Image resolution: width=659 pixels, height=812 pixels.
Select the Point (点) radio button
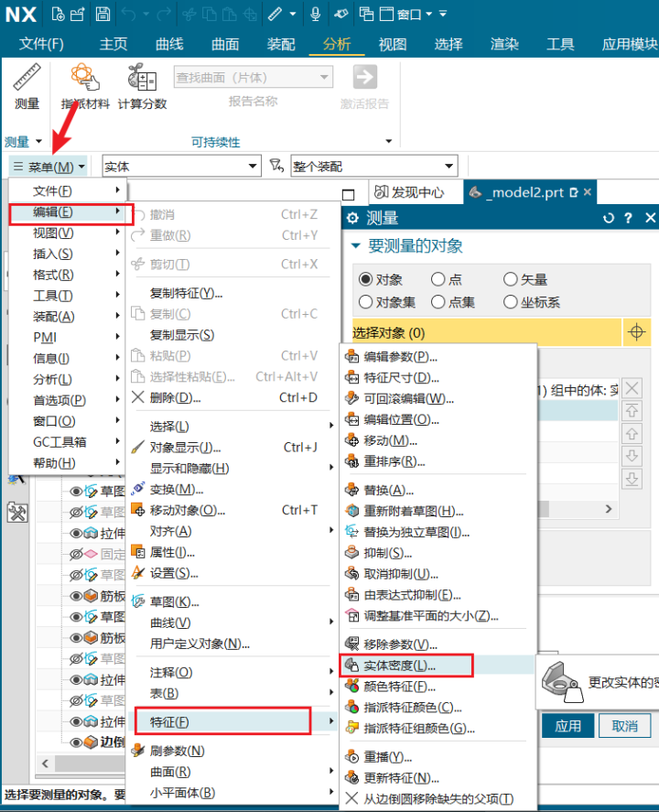[x=438, y=279]
